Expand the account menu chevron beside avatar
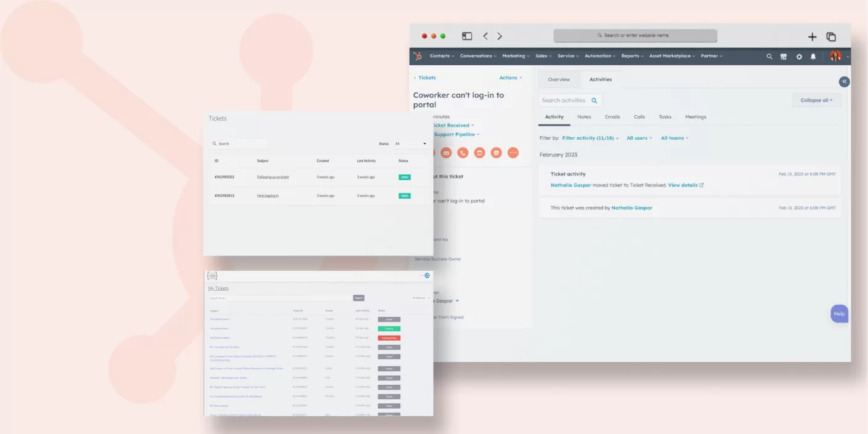Viewport: 868px width, 434px height. point(847,57)
